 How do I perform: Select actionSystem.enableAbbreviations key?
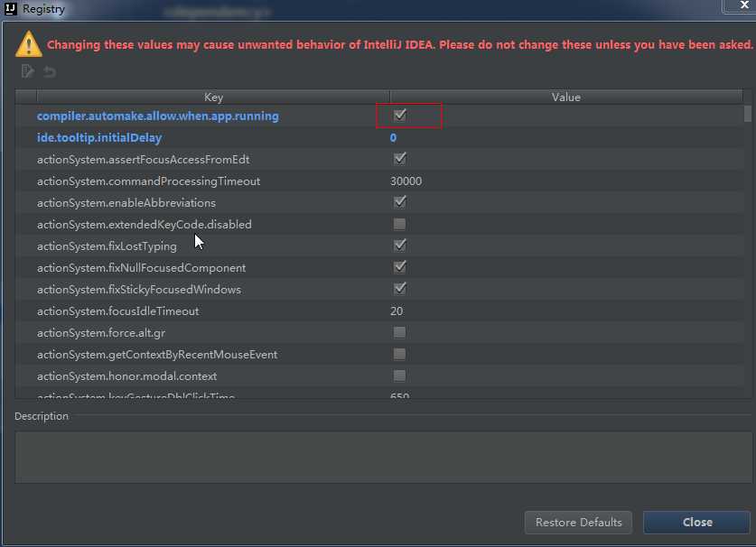[126, 203]
